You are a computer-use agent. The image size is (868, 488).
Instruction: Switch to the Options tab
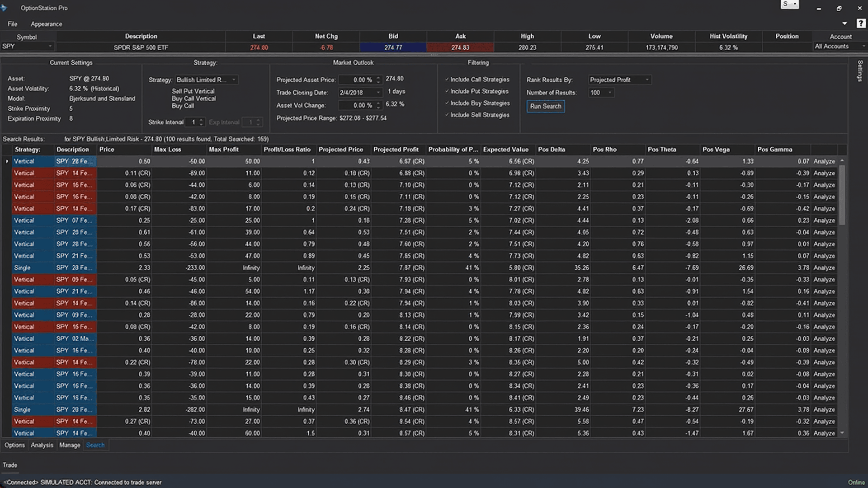pos(14,445)
